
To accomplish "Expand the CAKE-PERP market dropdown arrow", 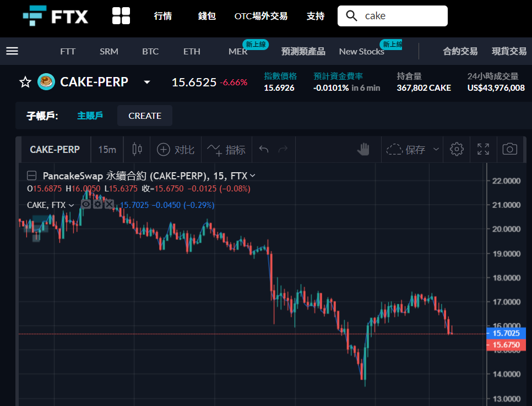I will pos(147,82).
